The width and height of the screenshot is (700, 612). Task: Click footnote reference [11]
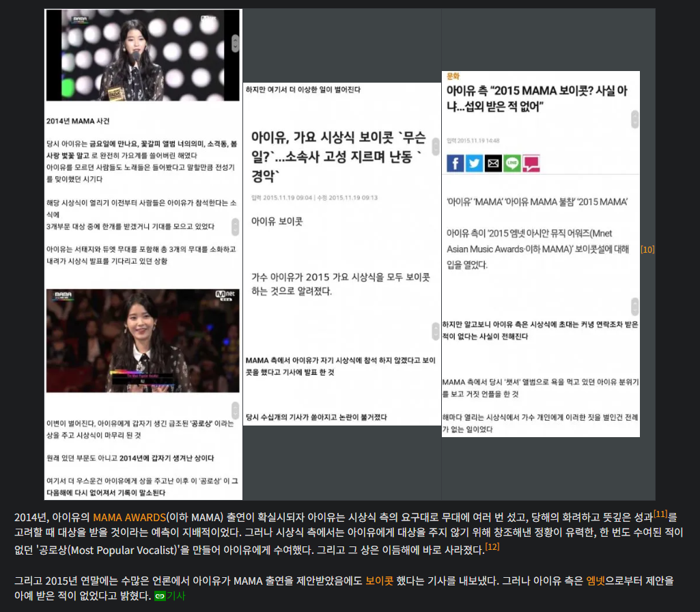click(660, 514)
